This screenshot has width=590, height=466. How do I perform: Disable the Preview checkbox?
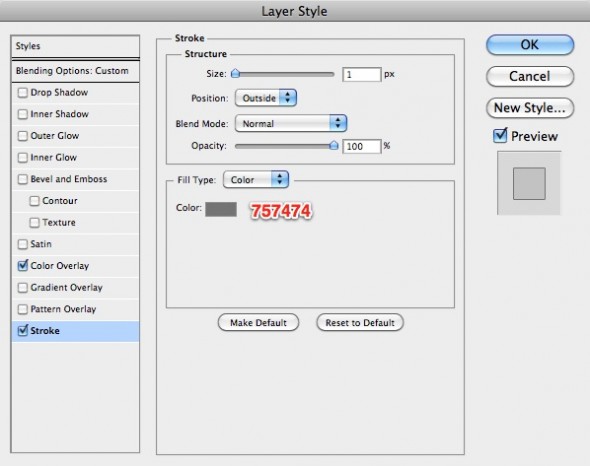(x=500, y=136)
